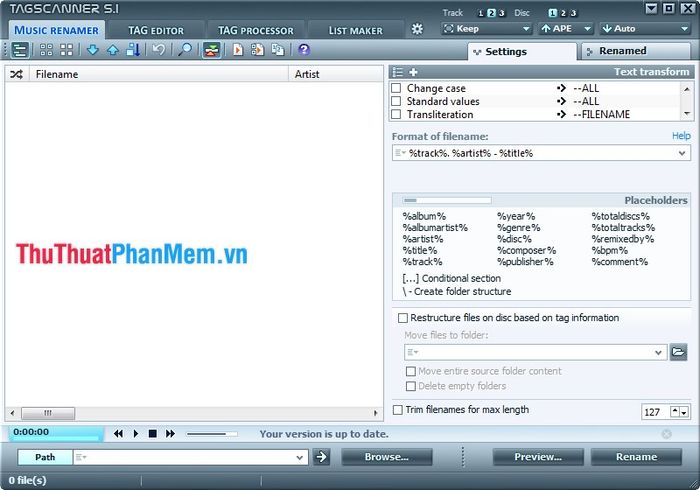Click the undo arrow icon

click(x=158, y=50)
